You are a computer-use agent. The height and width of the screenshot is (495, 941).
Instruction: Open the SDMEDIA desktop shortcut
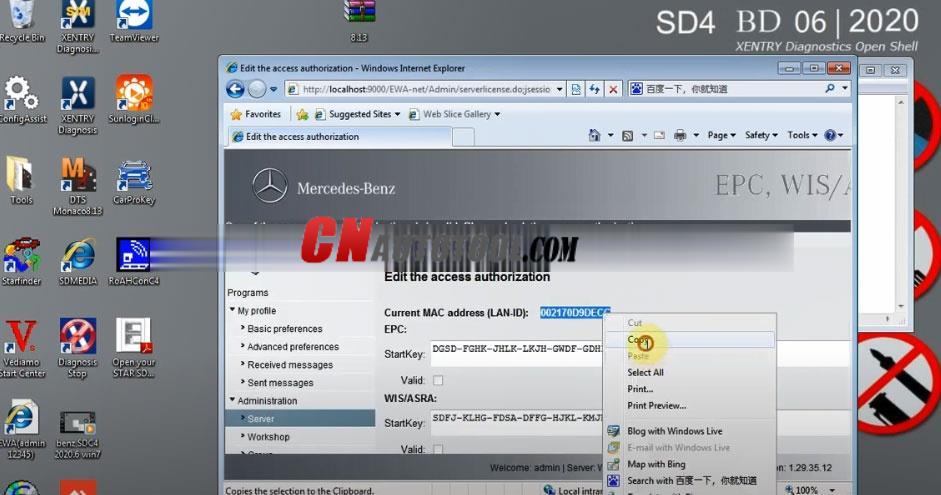pos(78,261)
